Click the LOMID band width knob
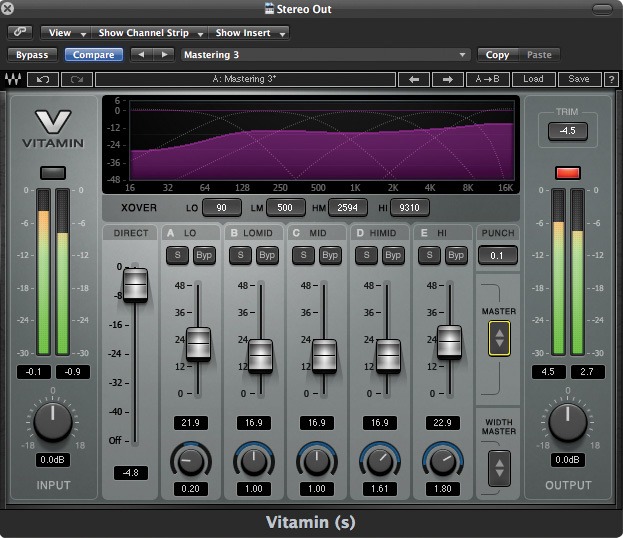This screenshot has width=623, height=538. click(254, 461)
